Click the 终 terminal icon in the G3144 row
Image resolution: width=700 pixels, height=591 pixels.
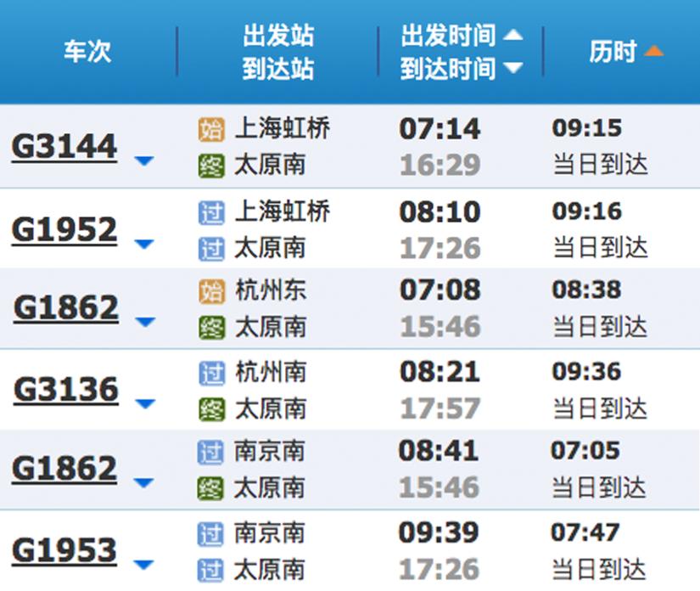click(211, 166)
